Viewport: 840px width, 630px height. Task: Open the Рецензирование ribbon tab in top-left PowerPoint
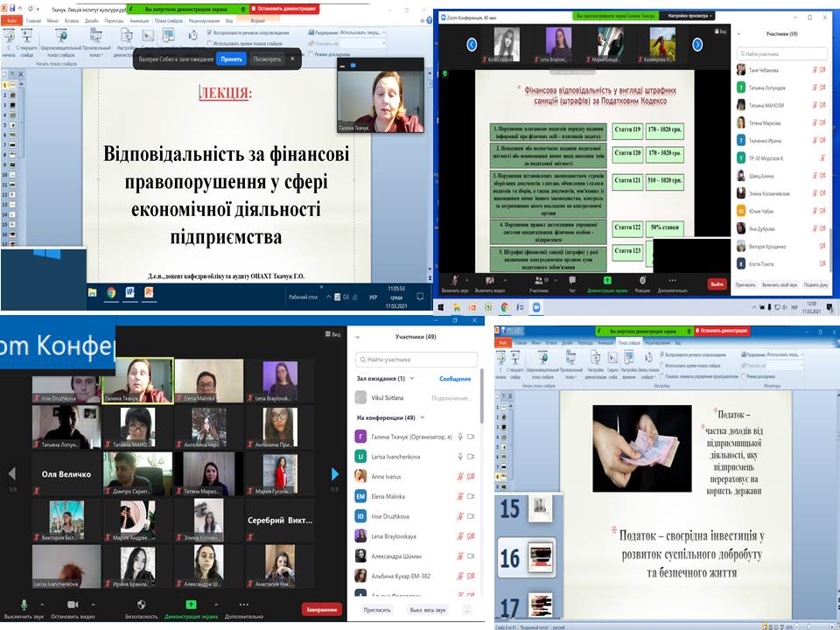click(x=204, y=21)
